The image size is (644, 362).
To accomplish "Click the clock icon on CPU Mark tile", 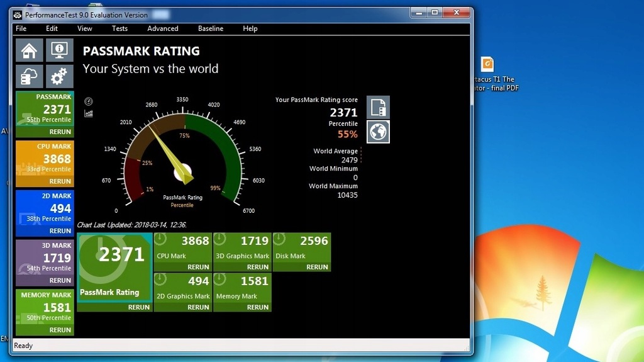I will (160, 239).
